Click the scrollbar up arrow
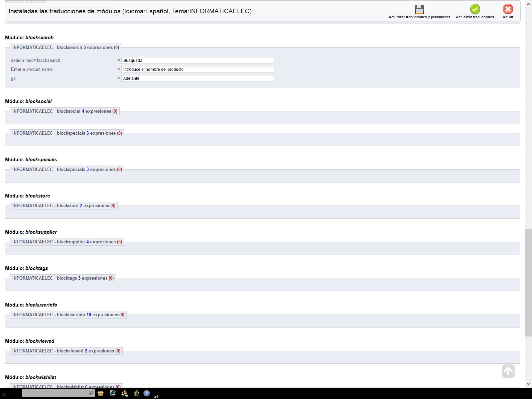The width and height of the screenshot is (532, 399). 528,3
